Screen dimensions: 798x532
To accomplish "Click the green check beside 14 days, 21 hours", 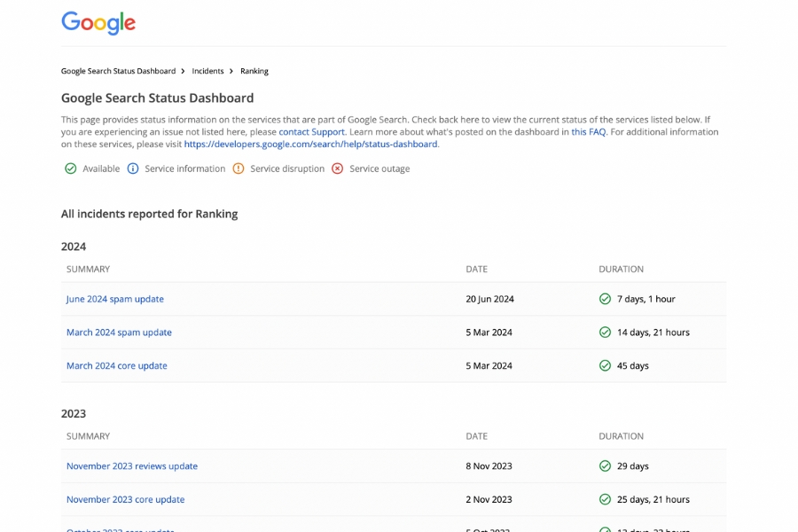I will [606, 332].
